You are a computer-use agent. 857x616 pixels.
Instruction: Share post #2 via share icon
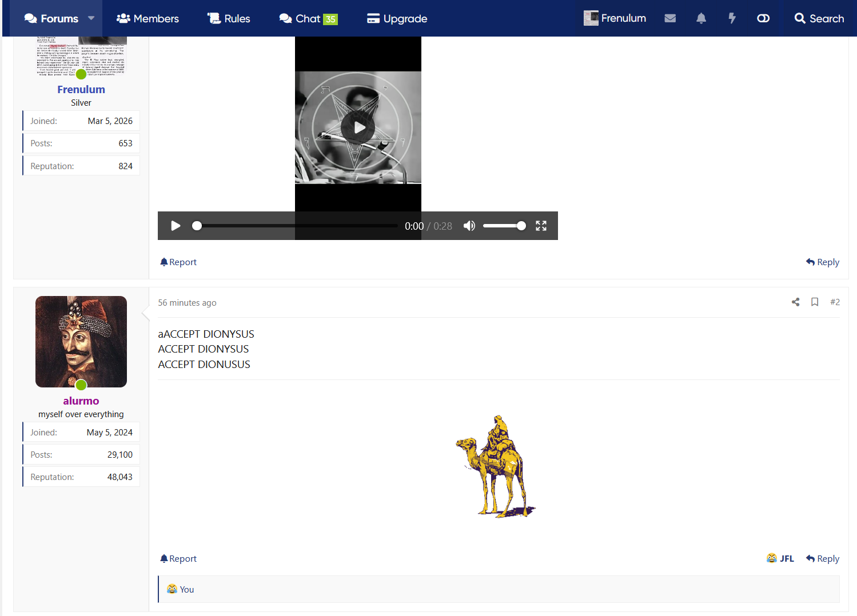(795, 302)
